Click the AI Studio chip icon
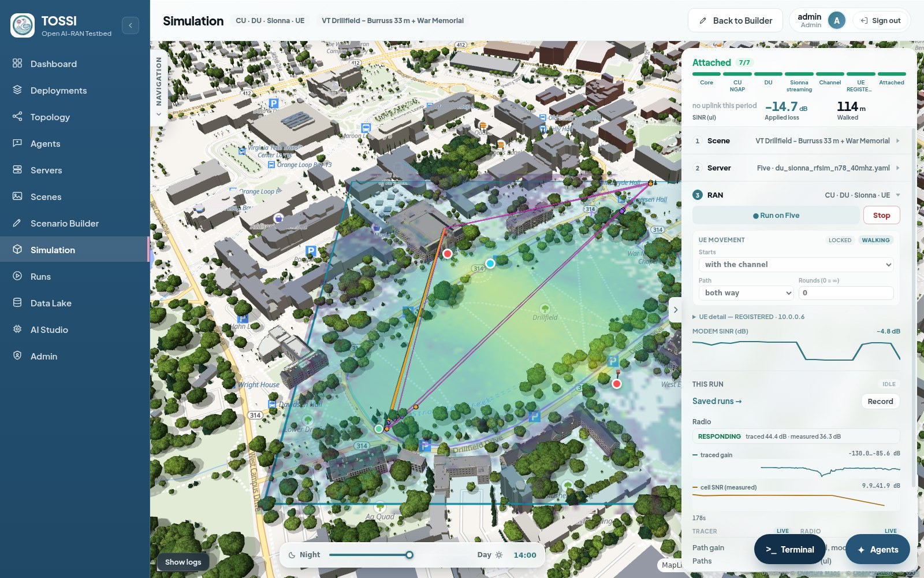Image resolution: width=924 pixels, height=578 pixels. (17, 329)
